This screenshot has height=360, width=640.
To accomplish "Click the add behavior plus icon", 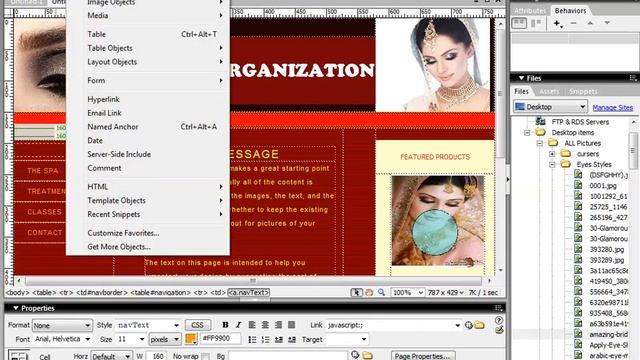I will (x=558, y=24).
